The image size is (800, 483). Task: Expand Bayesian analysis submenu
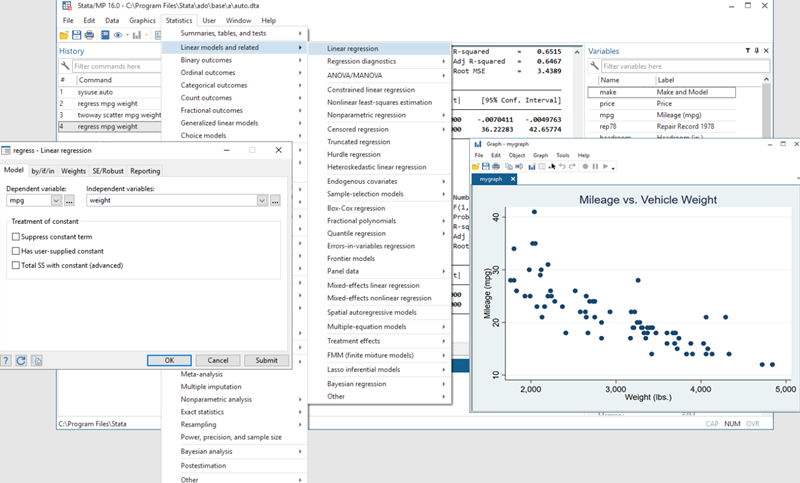click(x=235, y=451)
